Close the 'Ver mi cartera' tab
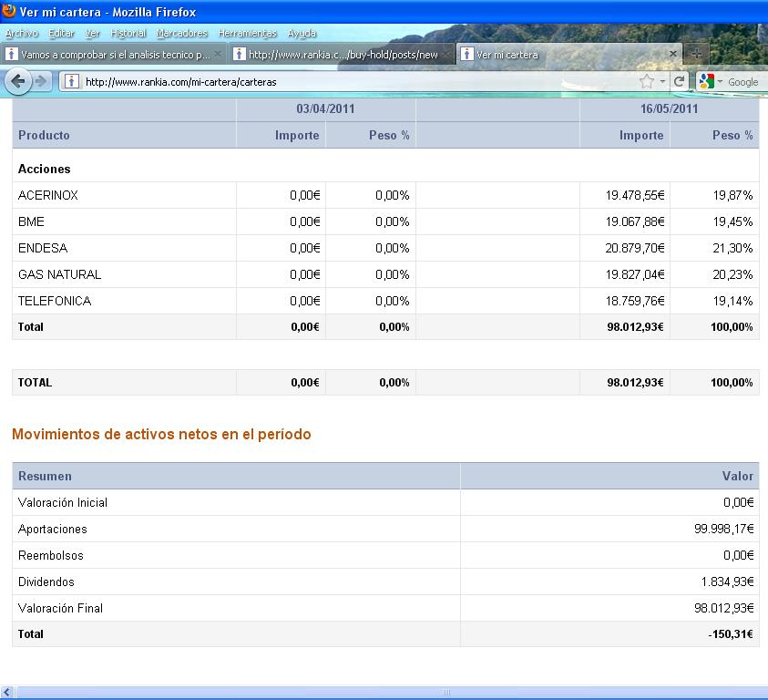 click(x=673, y=54)
